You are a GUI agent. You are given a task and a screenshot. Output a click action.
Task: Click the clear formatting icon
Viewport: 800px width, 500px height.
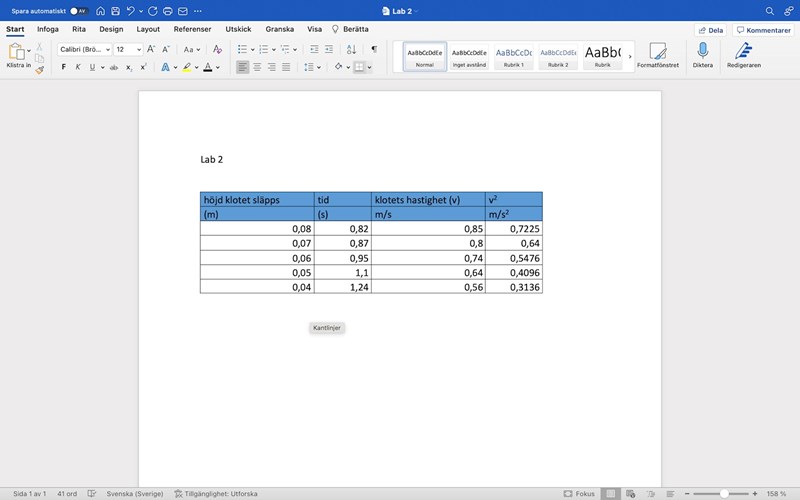point(217,49)
